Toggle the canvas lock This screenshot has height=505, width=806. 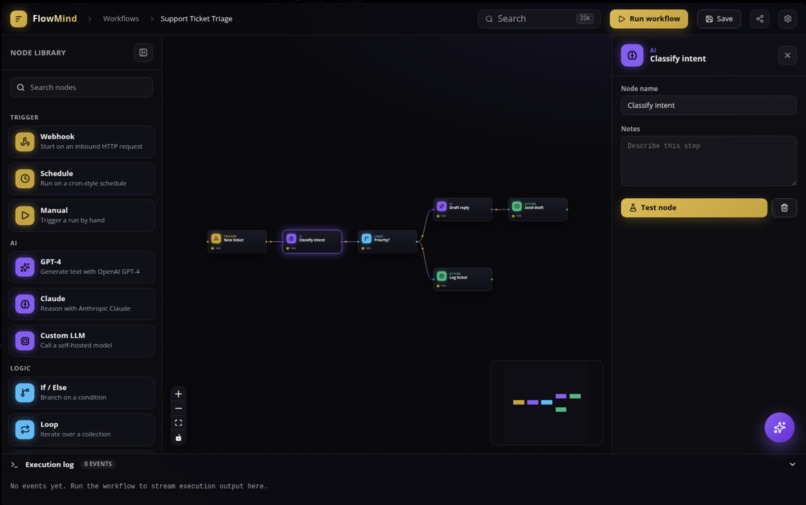click(x=178, y=438)
